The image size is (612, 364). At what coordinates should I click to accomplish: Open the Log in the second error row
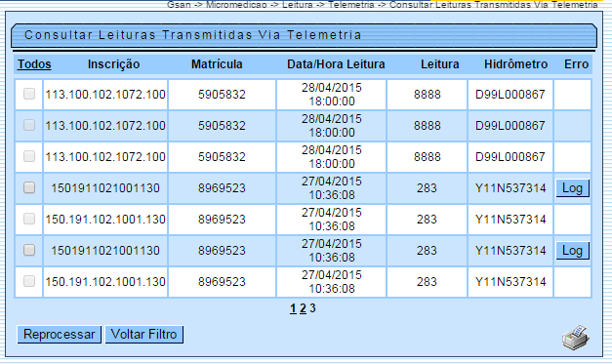click(x=573, y=251)
